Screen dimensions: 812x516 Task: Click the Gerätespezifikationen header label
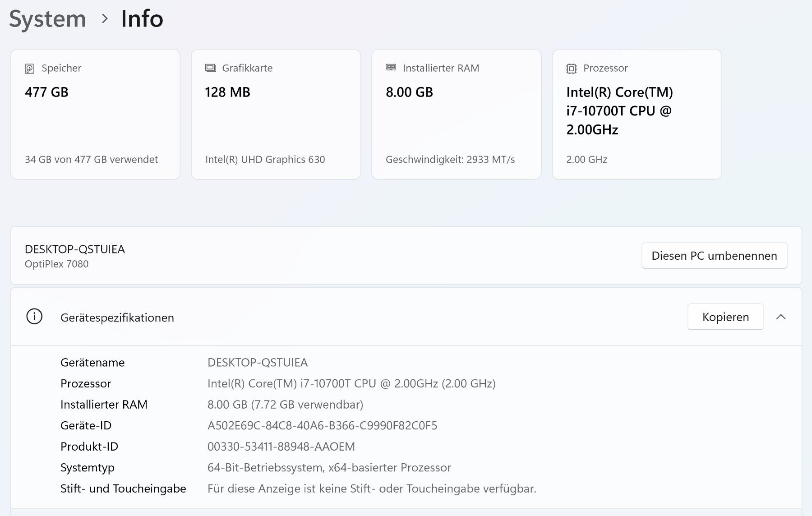[117, 318]
